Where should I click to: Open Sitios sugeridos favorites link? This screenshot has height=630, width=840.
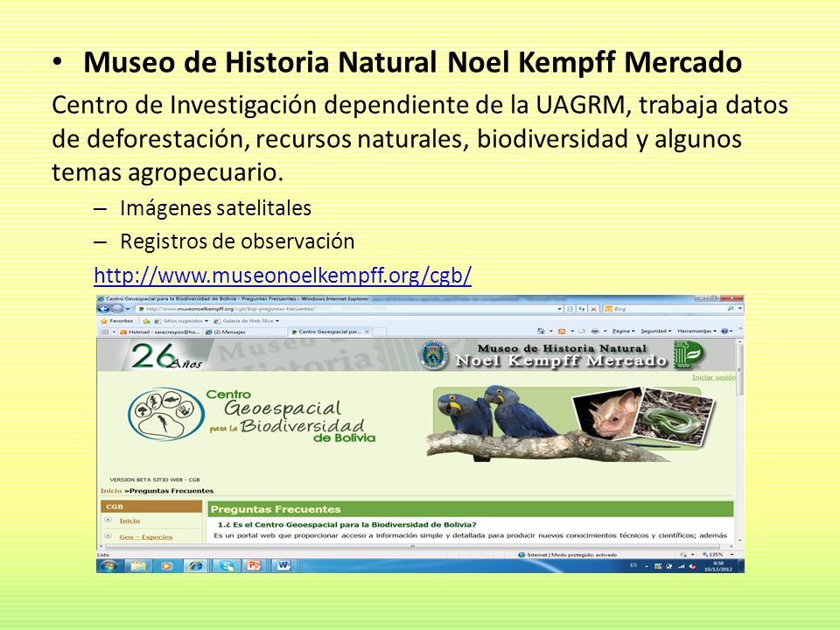click(181, 321)
